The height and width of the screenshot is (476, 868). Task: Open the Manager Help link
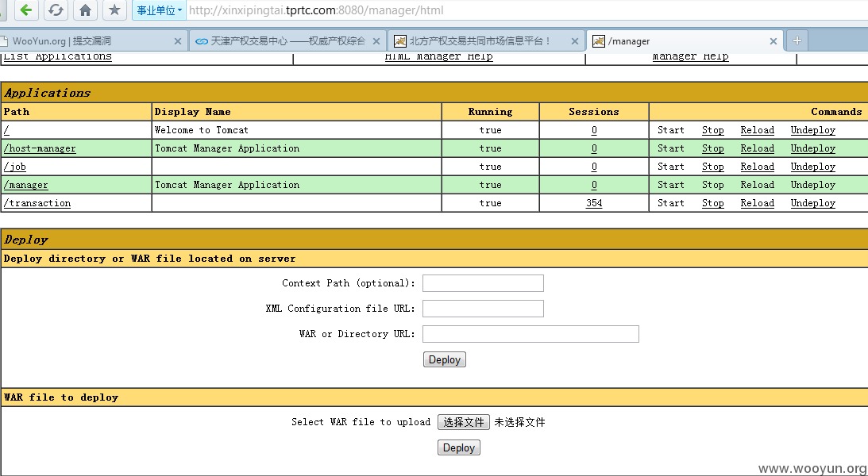tap(690, 56)
